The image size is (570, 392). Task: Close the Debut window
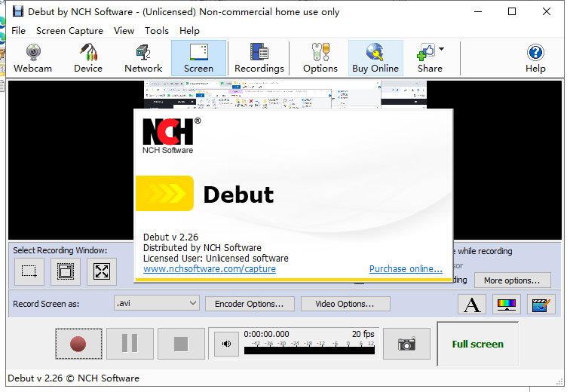pos(547,11)
